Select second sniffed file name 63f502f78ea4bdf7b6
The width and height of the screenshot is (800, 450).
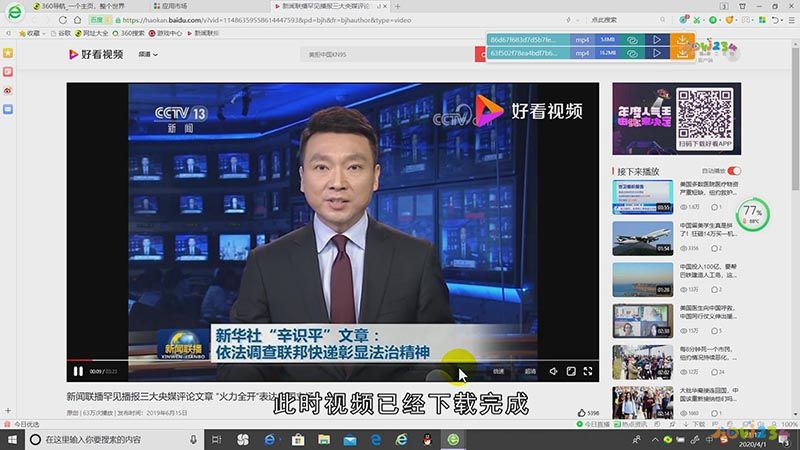coord(528,53)
